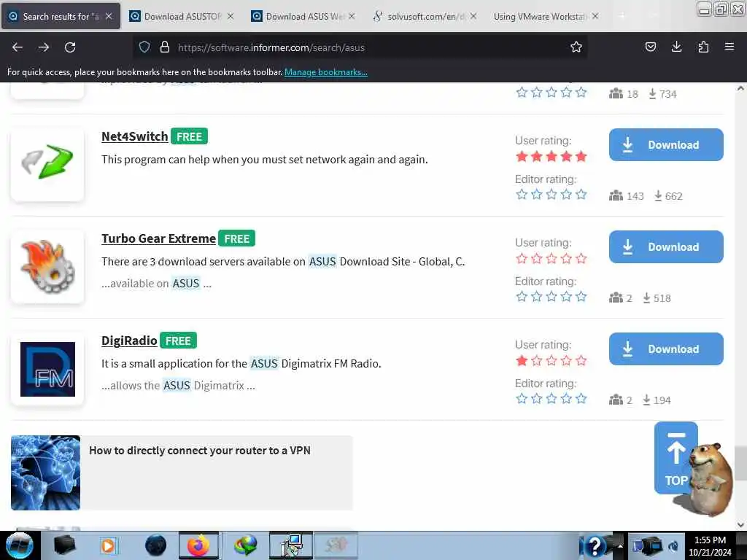
Task: Open the extensions puzzle icon
Action: pyautogui.click(x=703, y=47)
